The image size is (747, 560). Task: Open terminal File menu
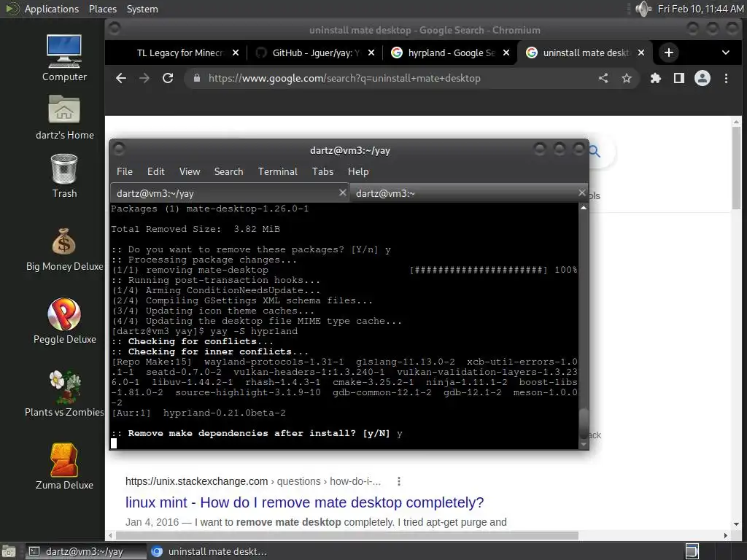124,171
